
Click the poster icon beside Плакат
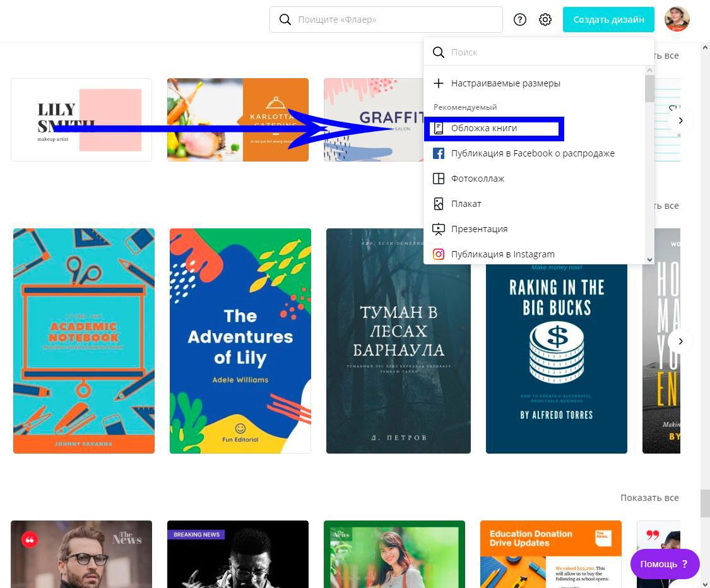439,204
